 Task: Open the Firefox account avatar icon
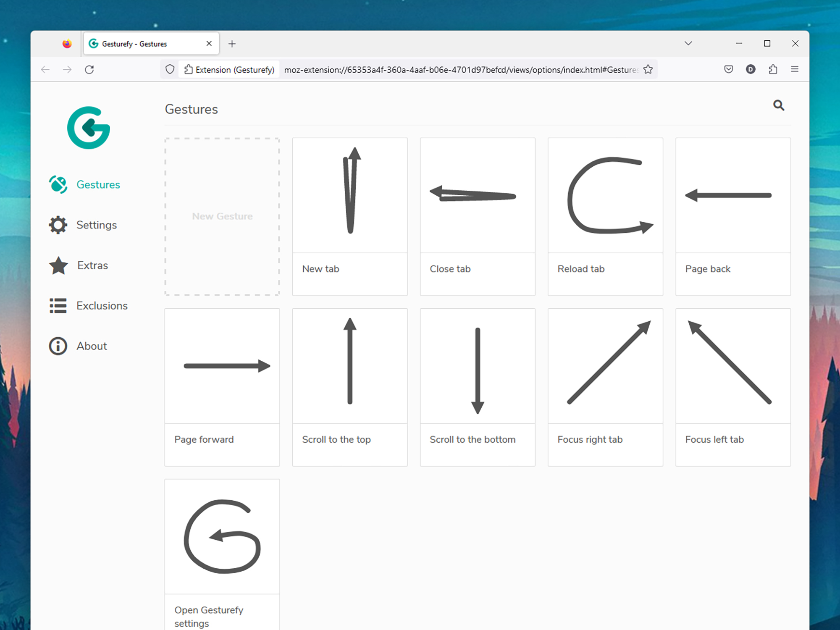click(x=751, y=69)
